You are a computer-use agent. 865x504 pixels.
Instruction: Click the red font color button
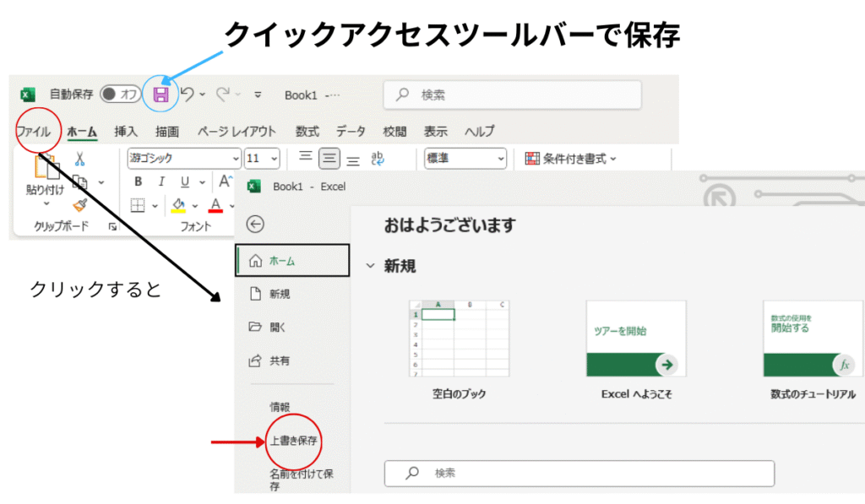pos(215,205)
